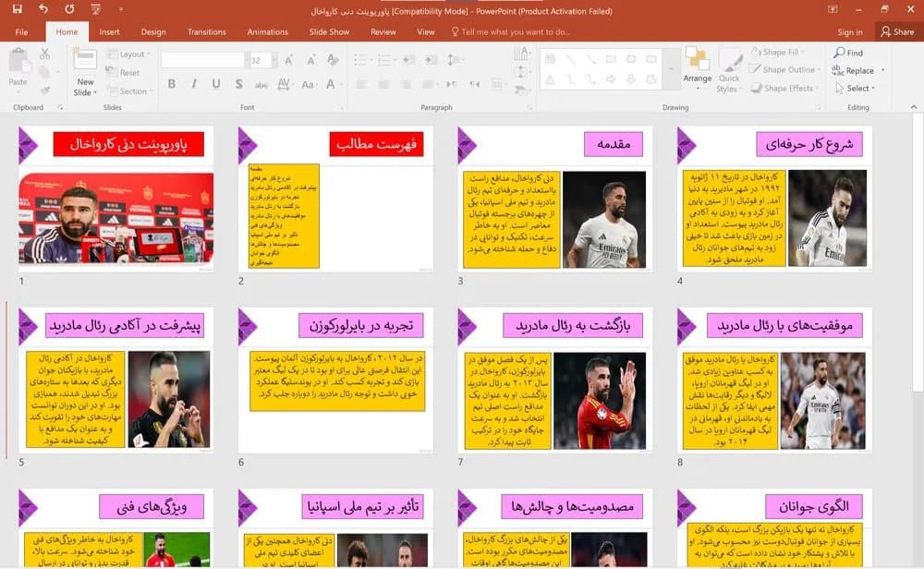924x569 pixels.
Task: Open the Change Case (Aa) option
Action: 308,84
